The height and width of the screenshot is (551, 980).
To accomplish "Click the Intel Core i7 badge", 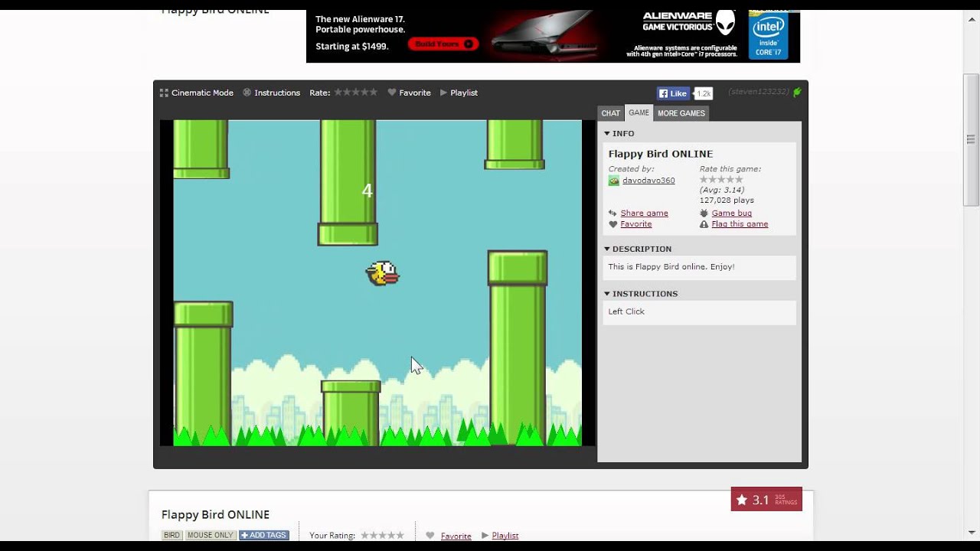I will click(x=768, y=35).
